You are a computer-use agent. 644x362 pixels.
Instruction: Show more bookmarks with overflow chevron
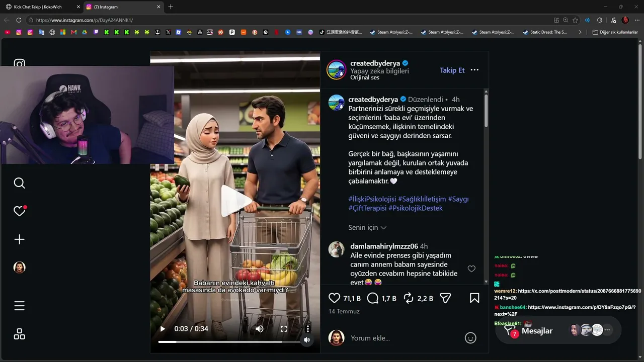coord(580,32)
